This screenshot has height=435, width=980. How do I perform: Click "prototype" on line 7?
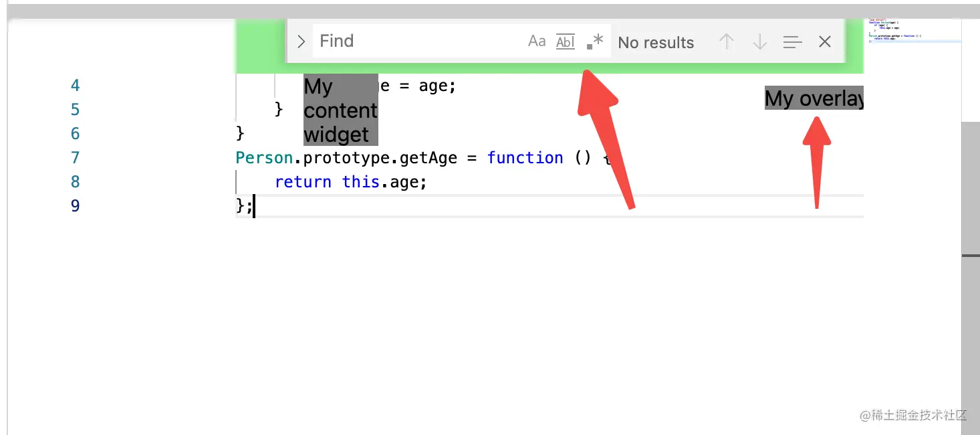pyautogui.click(x=346, y=159)
